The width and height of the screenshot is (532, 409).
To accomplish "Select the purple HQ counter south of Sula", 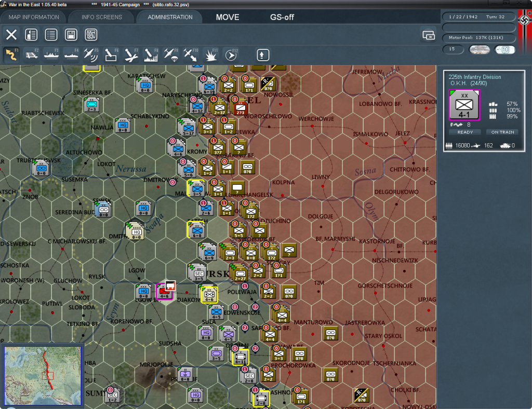I will click(x=206, y=333).
